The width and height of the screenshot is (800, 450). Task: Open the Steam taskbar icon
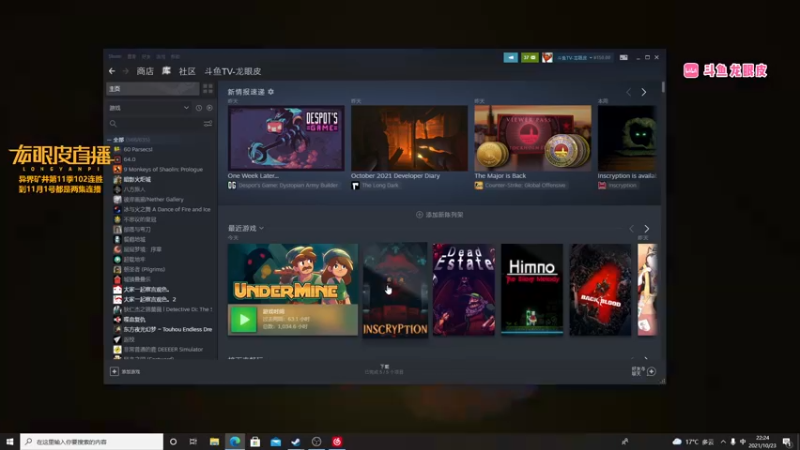click(x=296, y=441)
